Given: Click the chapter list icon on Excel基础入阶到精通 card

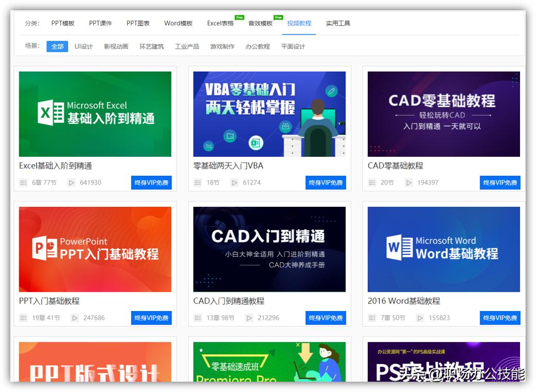Looking at the screenshot, I should click(24, 182).
